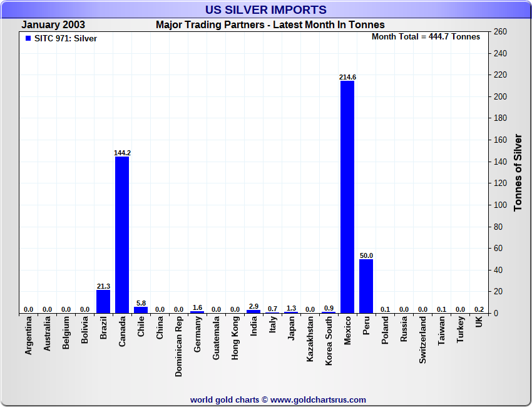Click the US SILVER IMPORTS title bar
Screen dimensions: 532x407
click(266, 10)
